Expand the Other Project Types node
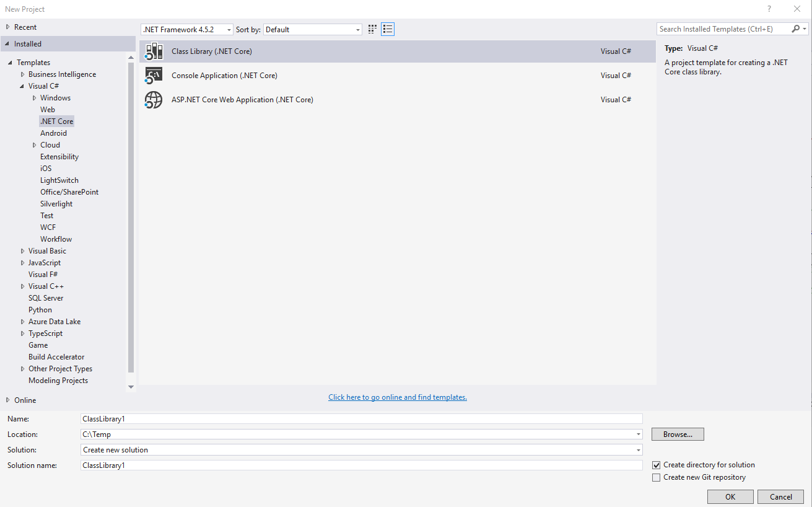The height and width of the screenshot is (507, 812). pyautogui.click(x=22, y=369)
